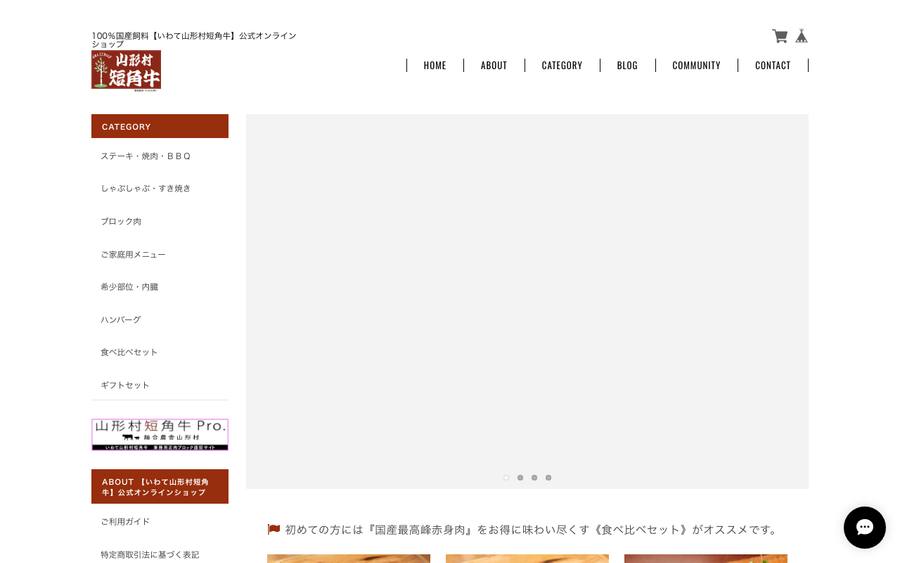Select ギフトセット category
This screenshot has width=900, height=563.
pyautogui.click(x=125, y=385)
